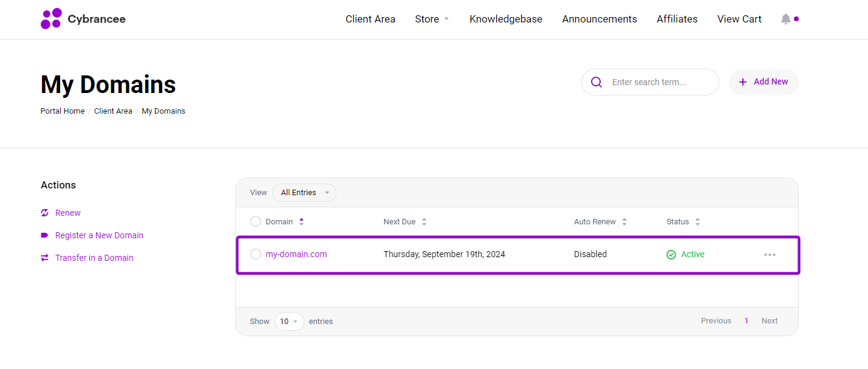Open the Knowledgebase menu item
The image size is (868, 369).
[x=505, y=19]
